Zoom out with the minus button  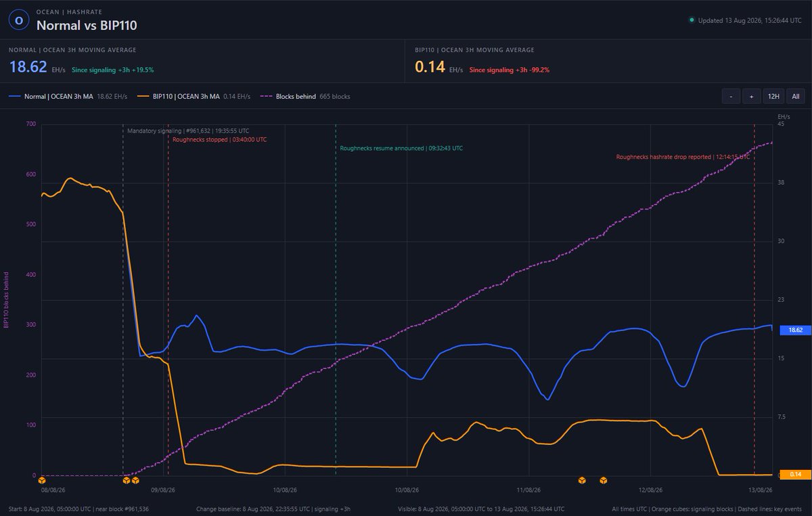click(x=731, y=96)
